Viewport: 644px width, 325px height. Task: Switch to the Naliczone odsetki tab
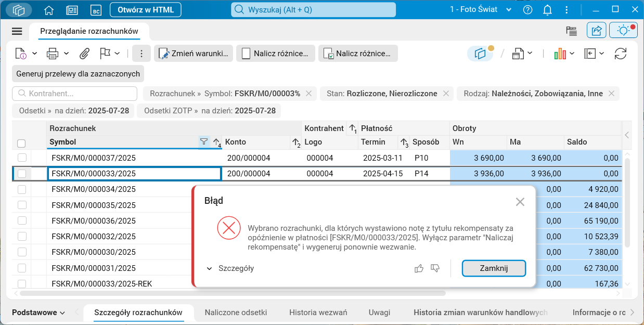(236, 313)
